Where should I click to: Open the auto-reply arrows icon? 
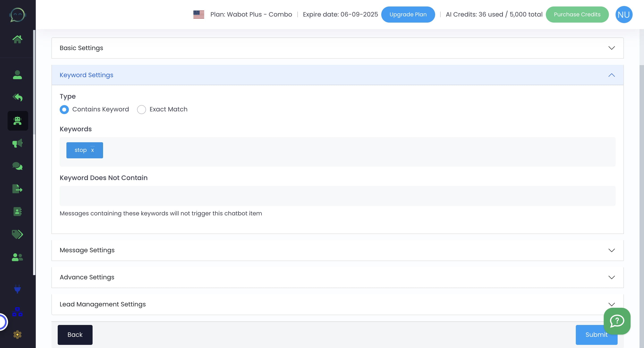click(x=17, y=97)
